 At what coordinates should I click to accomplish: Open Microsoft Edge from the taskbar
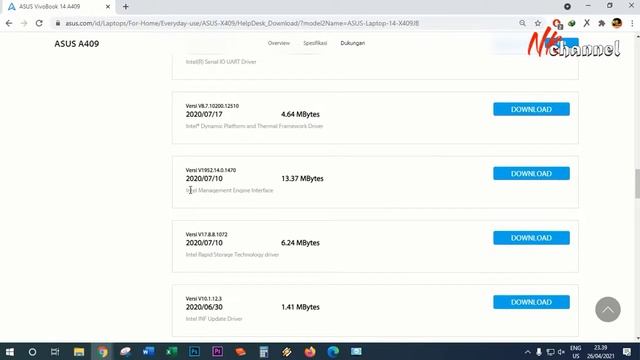[x=333, y=351]
